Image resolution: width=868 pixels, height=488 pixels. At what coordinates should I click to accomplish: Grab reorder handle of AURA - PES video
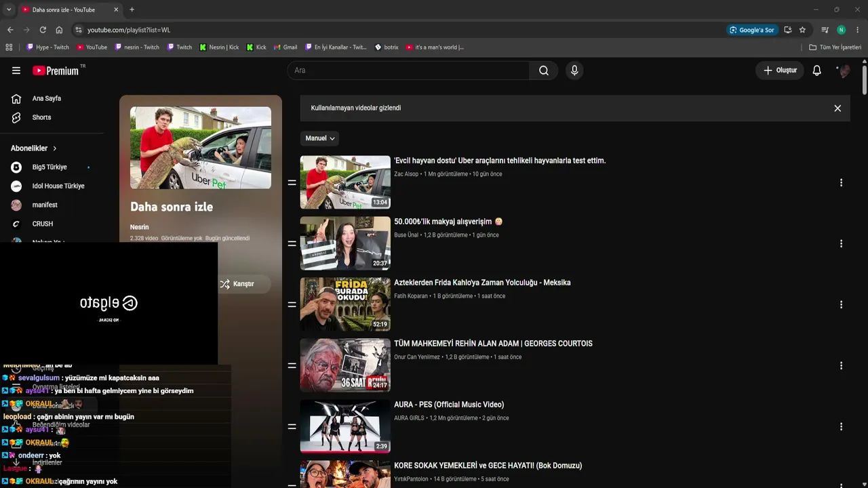click(292, 427)
